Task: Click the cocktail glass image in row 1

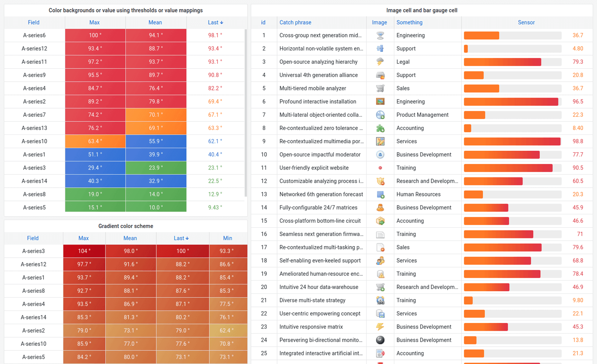Action: 380,35
